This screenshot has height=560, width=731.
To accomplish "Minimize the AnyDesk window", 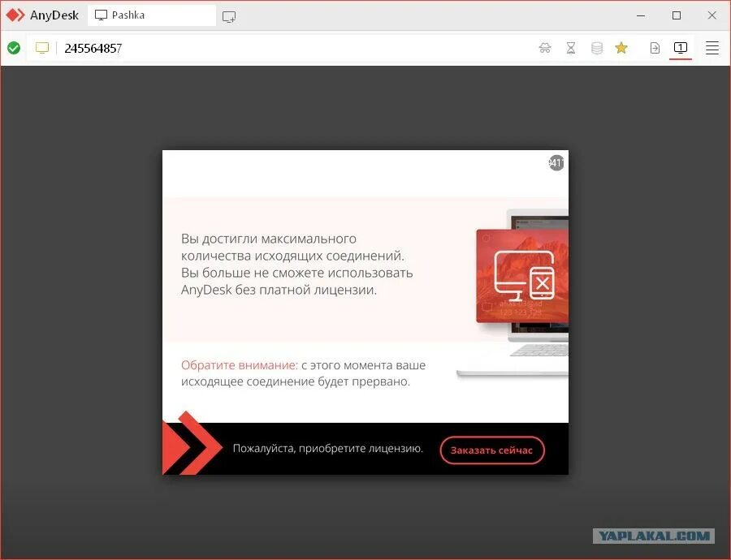I will 641,15.
